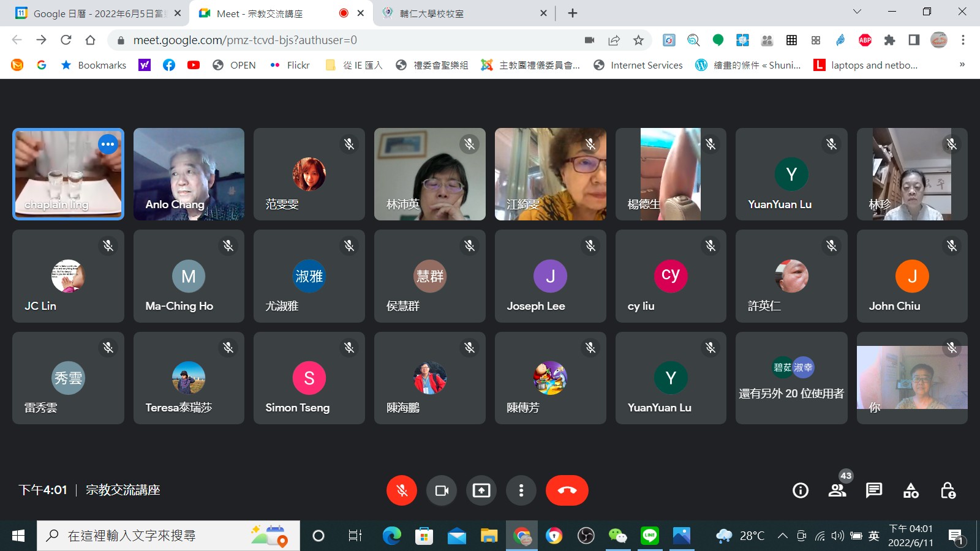
Task: Open the LINE app from the taskbar
Action: (649, 536)
